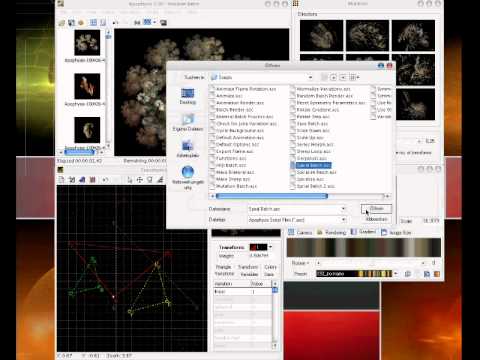Select the Variables tab in the editor
This screenshot has height=360, width=480.
click(249, 274)
